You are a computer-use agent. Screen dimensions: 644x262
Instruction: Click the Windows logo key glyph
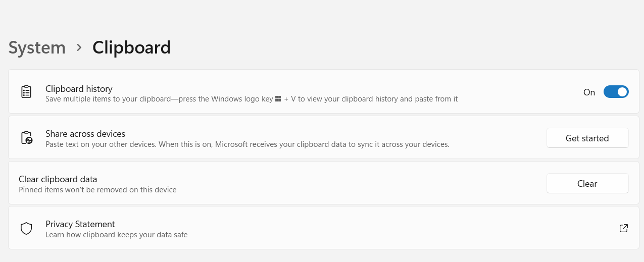click(278, 99)
